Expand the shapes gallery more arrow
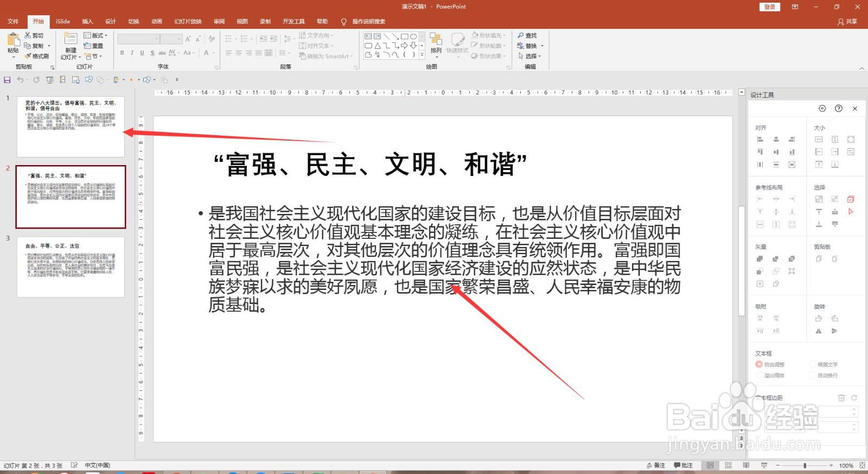Screen dimensions: 868x474 pos(422,55)
